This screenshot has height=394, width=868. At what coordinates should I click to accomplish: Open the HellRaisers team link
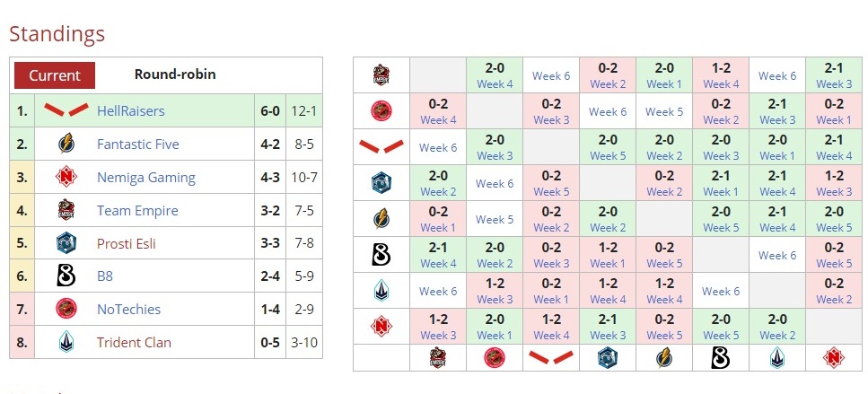point(130,111)
